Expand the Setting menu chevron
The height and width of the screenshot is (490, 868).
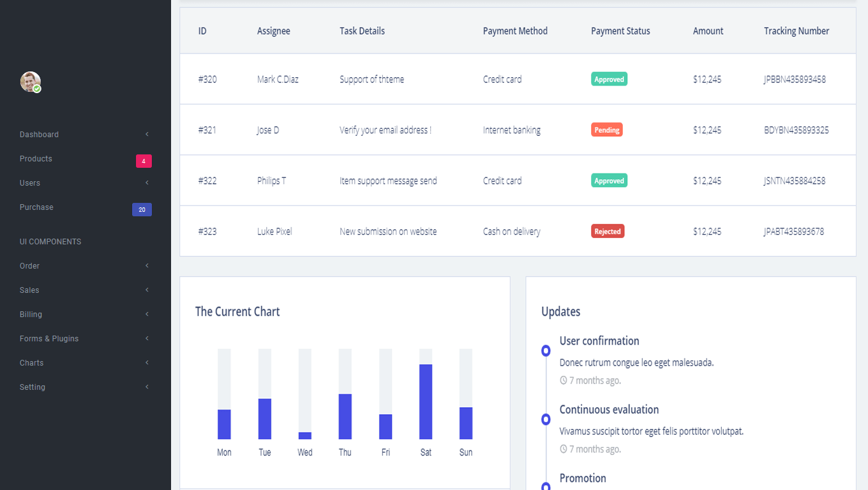pos(147,387)
